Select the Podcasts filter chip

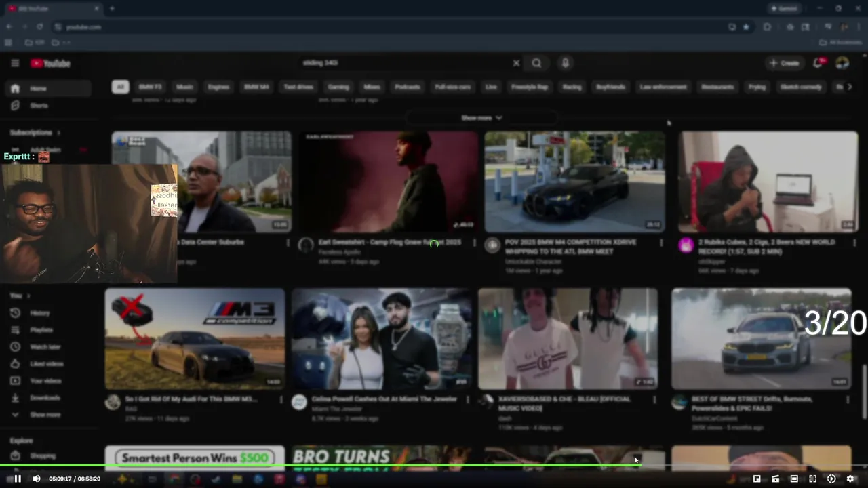[408, 87]
